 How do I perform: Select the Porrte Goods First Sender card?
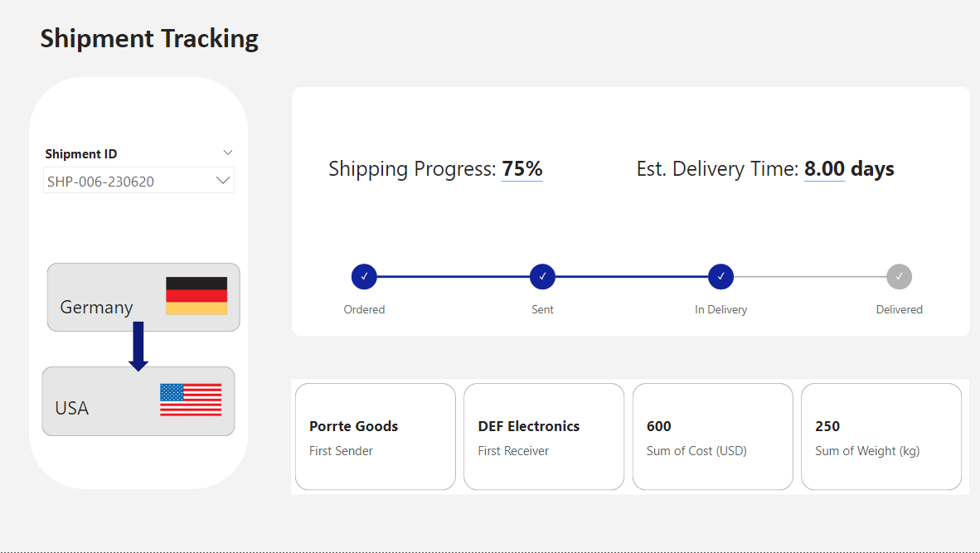[375, 437]
